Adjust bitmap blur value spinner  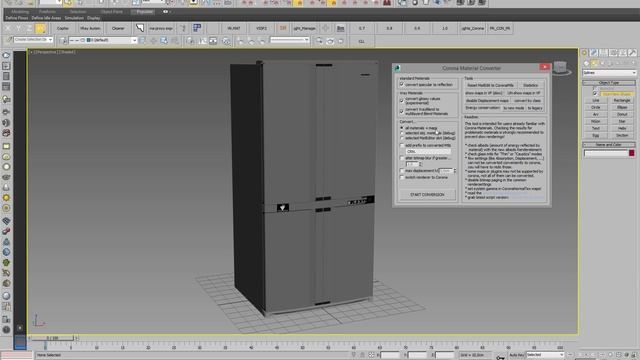[420, 164]
